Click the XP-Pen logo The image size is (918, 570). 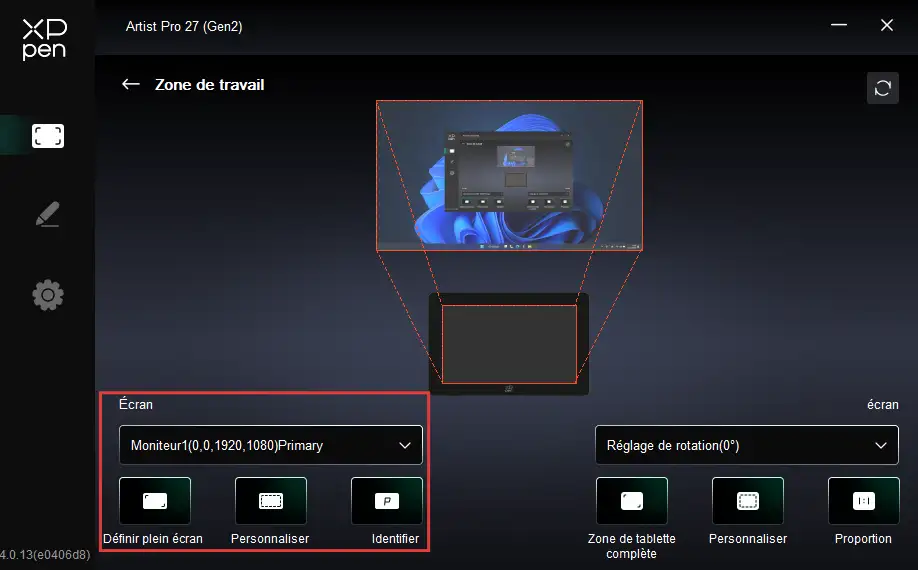47,39
